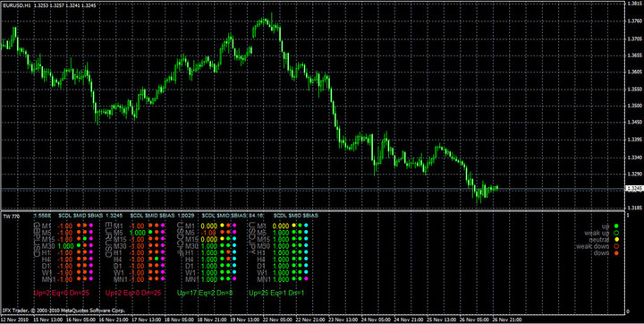644x324 pixels.
Task: Click the USDJPY summary 'Up=25 Eq=1 Dn=1'
Action: click(x=276, y=293)
